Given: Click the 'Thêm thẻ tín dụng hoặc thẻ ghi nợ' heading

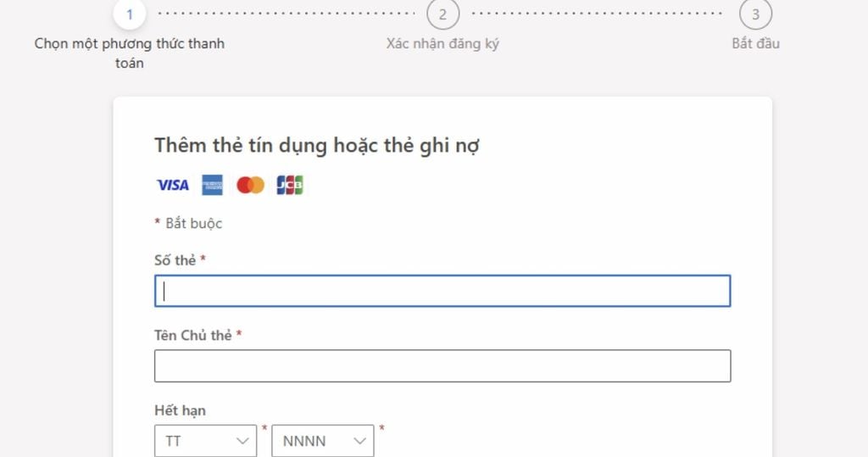Looking at the screenshot, I should [x=317, y=145].
